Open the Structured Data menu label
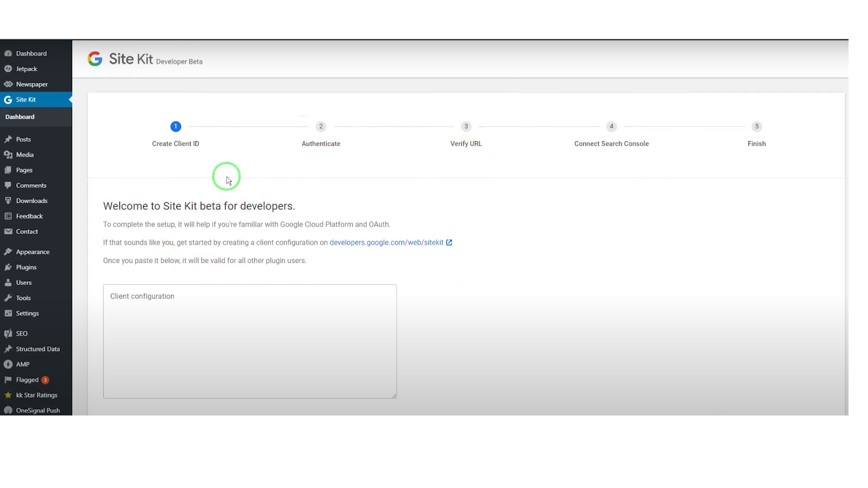Viewport: 868px width, 488px height. coord(38,349)
